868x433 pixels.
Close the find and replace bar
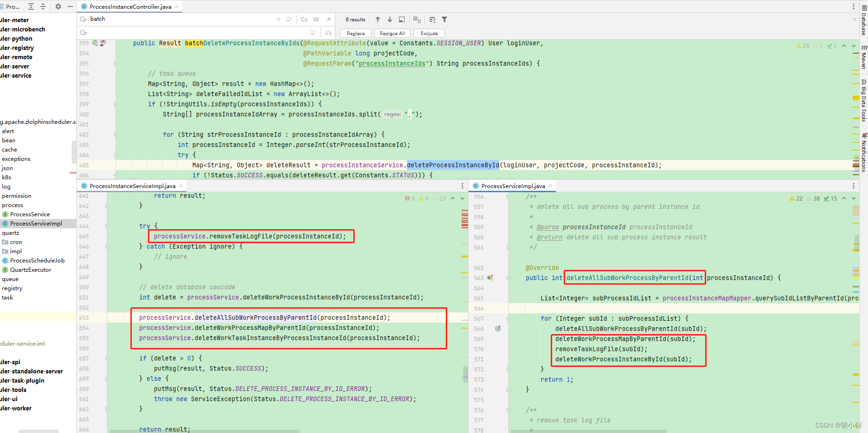(x=855, y=19)
